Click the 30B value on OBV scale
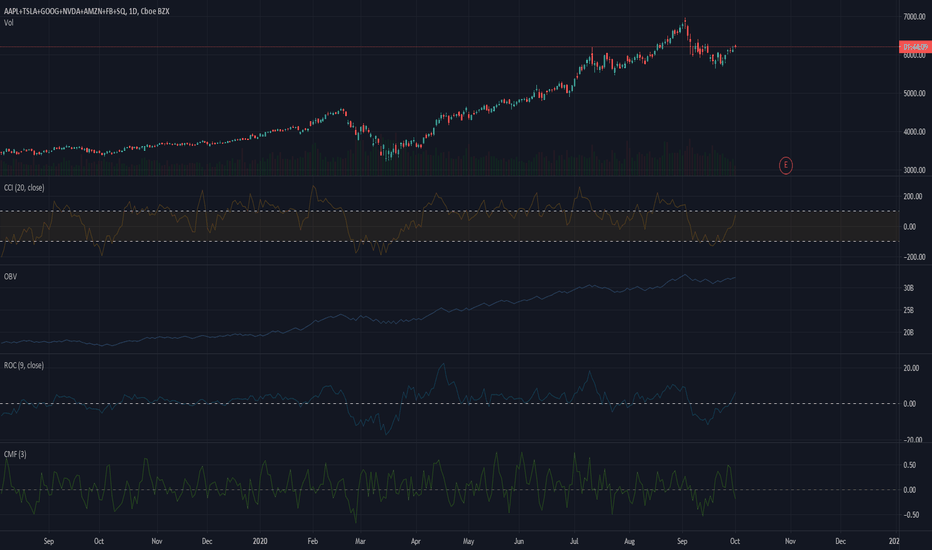The image size is (932, 550). point(909,288)
